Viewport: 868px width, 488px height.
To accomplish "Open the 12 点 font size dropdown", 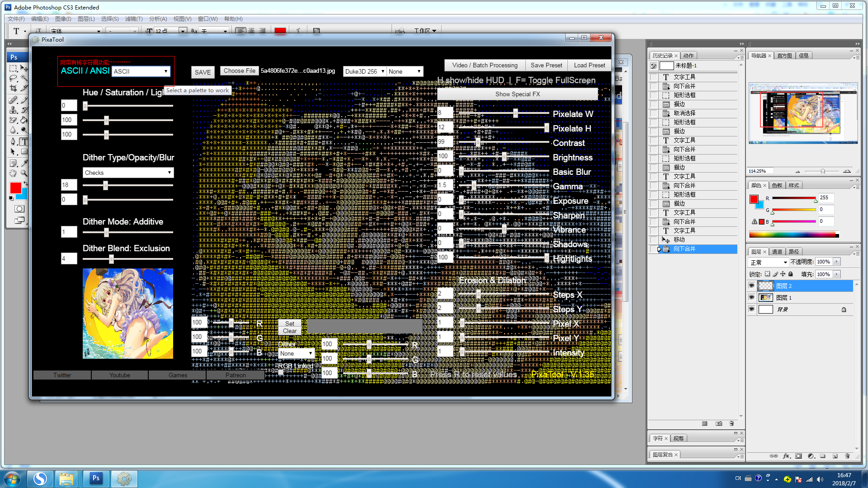I will pyautogui.click(x=183, y=31).
